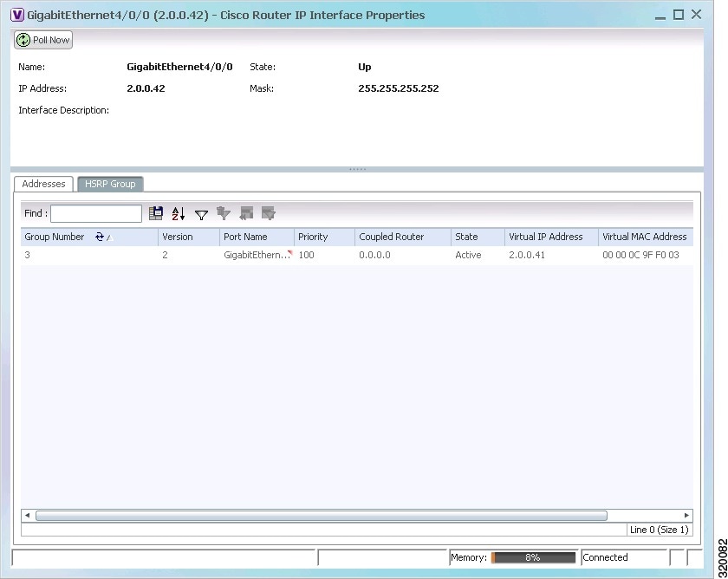The height and width of the screenshot is (579, 728).
Task: Sort by Priority column header
Action: click(324, 237)
